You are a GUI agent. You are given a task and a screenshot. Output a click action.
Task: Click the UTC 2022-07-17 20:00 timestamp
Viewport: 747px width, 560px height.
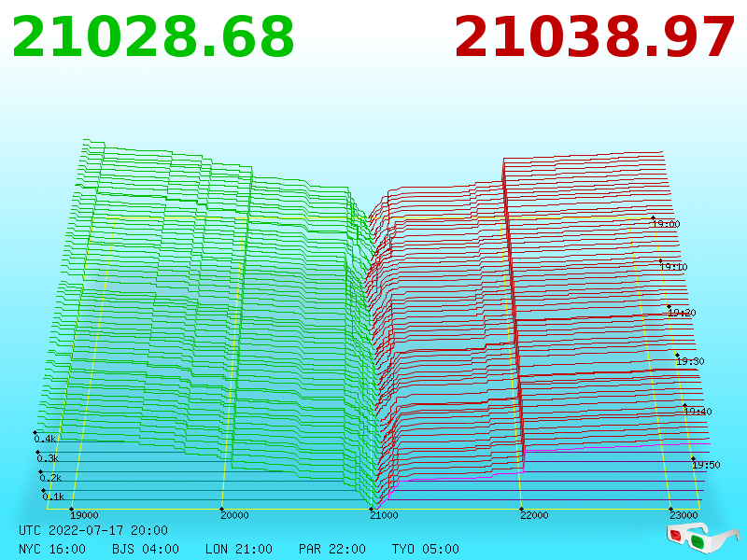pos(93,530)
